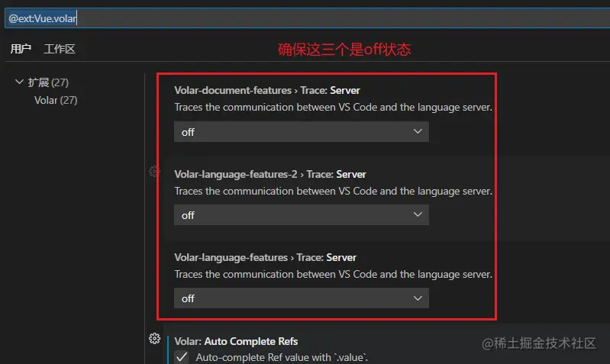Toggle the Auto-complete Ref value checkbox

tap(182, 357)
